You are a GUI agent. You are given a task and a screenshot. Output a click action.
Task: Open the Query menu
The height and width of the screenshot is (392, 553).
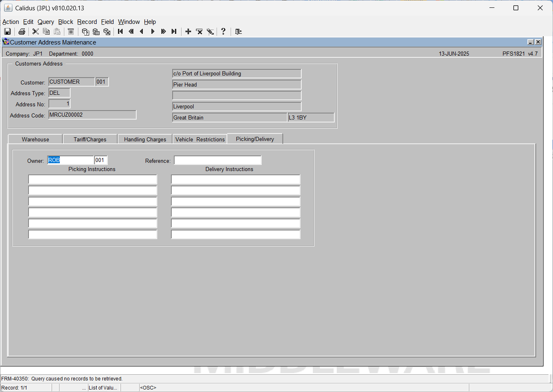pyautogui.click(x=46, y=22)
